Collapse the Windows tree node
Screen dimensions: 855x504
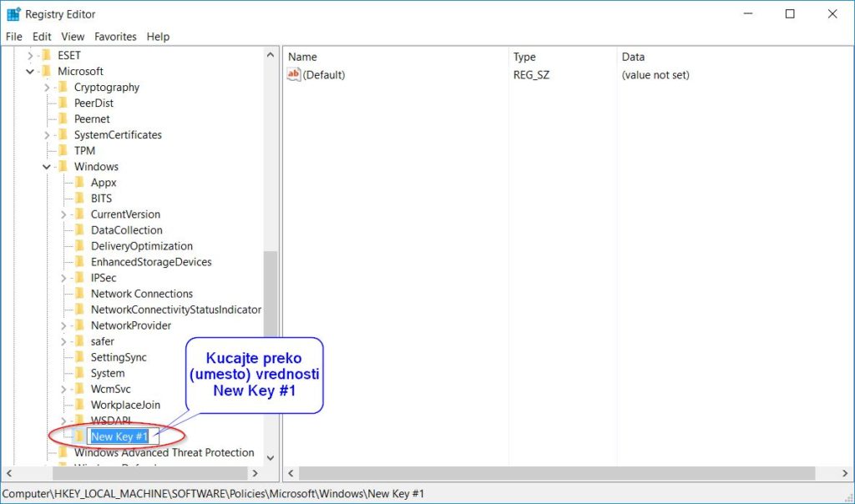point(48,167)
